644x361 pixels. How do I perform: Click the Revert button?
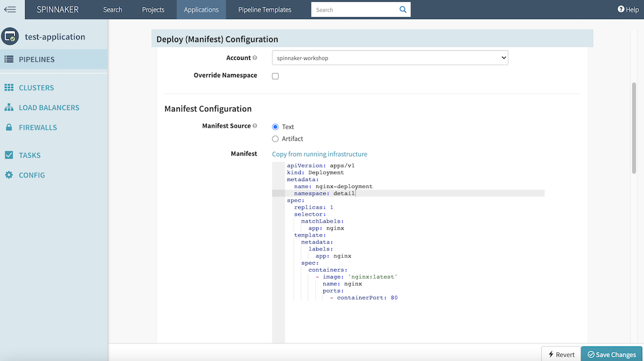tap(561, 354)
